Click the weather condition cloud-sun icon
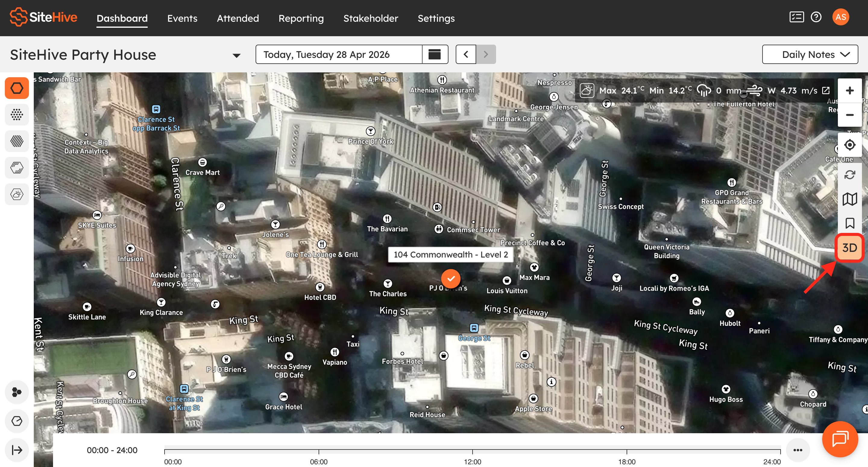868x467 pixels. point(587,91)
